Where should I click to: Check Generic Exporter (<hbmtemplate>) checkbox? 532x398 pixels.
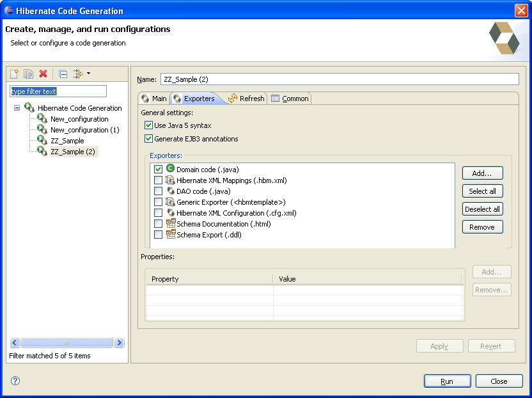(x=158, y=202)
